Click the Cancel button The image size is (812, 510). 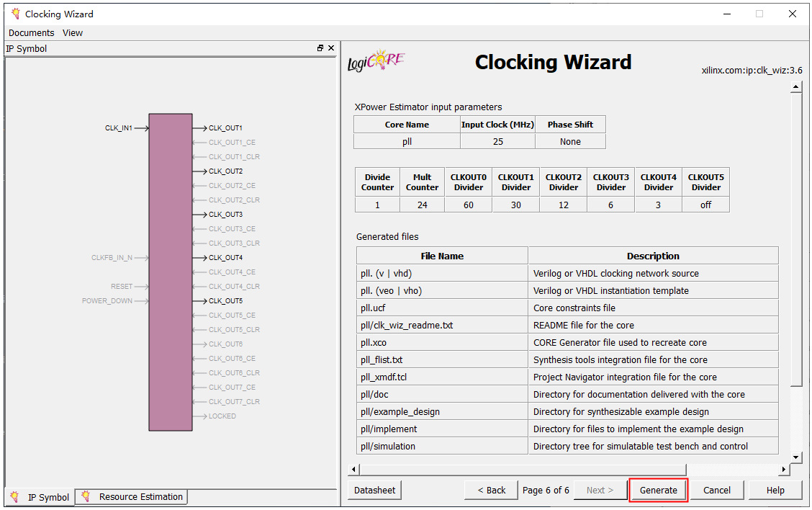pyautogui.click(x=716, y=490)
